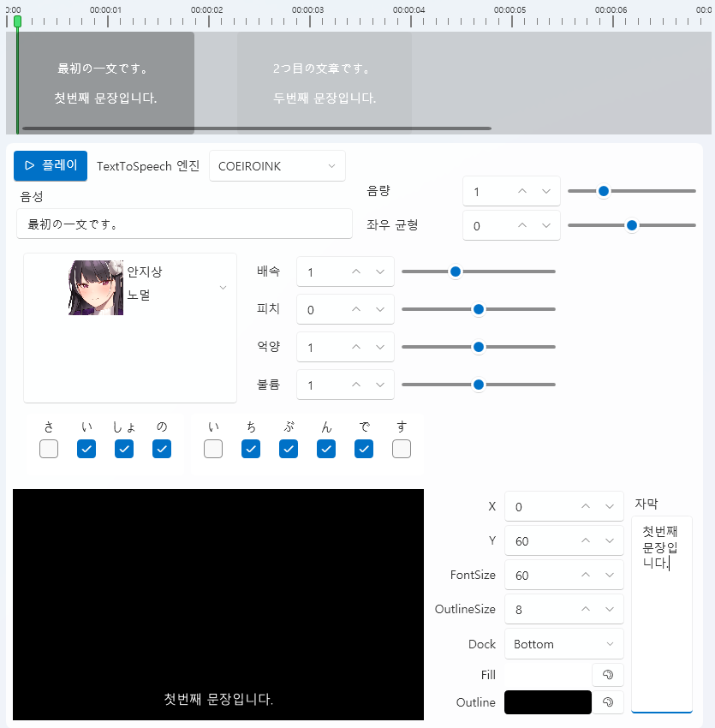Grab the 피치 slider handle
This screenshot has width=715, height=728.
click(478, 309)
